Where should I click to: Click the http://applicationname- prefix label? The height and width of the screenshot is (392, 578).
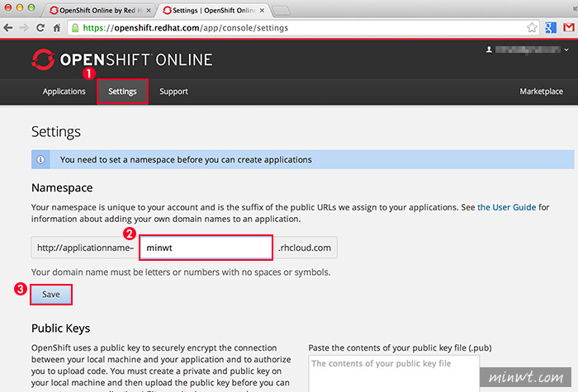tap(85, 248)
